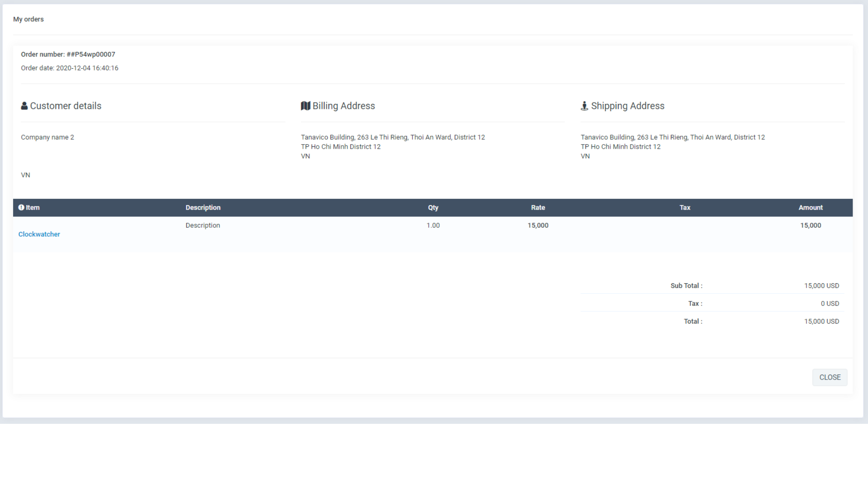
Task: Click the Customer details section title
Action: [x=66, y=106]
